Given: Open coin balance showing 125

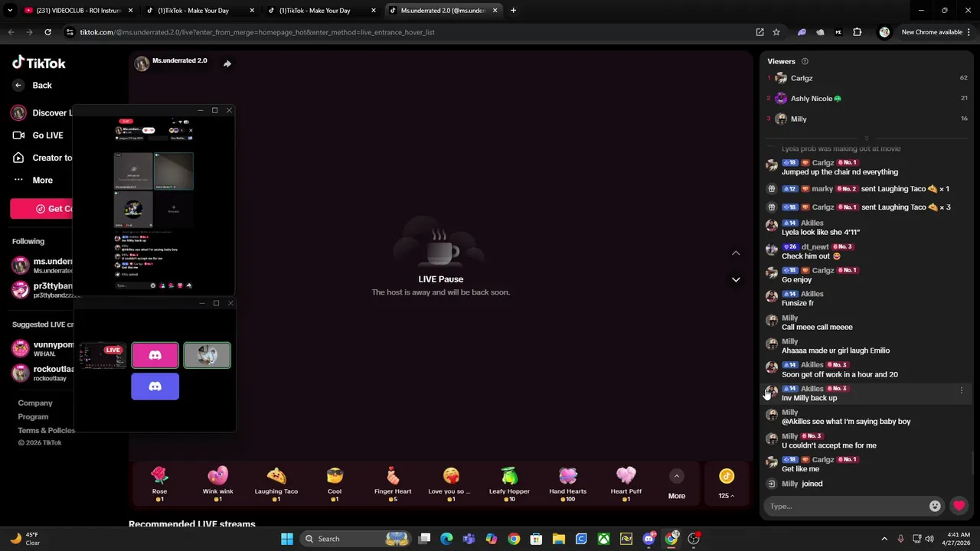Looking at the screenshot, I should pyautogui.click(x=727, y=484).
